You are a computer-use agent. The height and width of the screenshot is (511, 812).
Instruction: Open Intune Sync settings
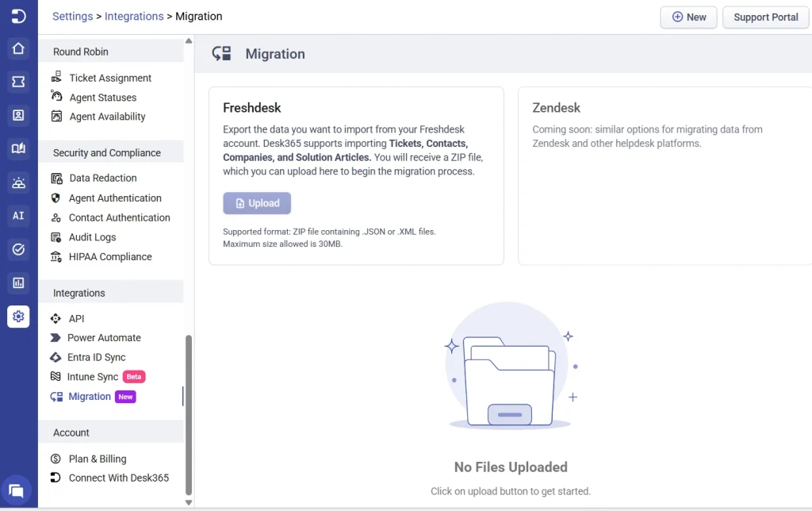point(92,377)
